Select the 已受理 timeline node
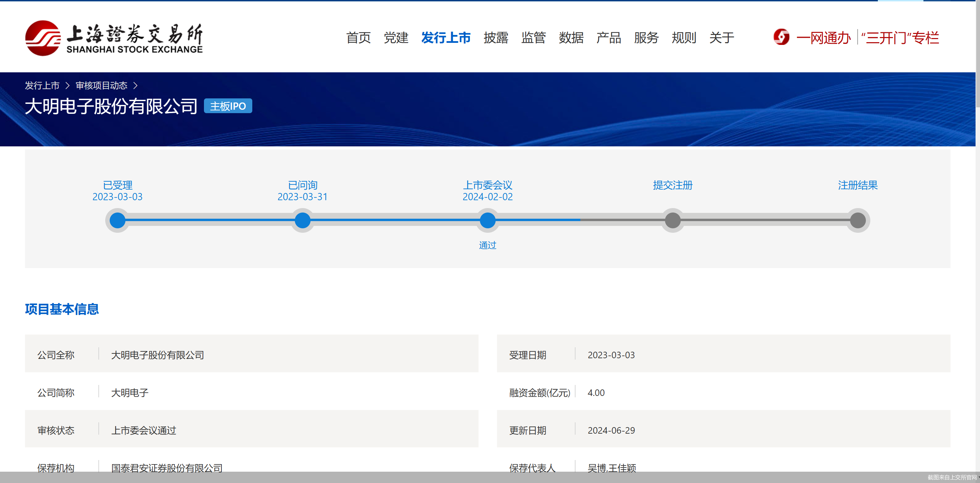 (118, 220)
